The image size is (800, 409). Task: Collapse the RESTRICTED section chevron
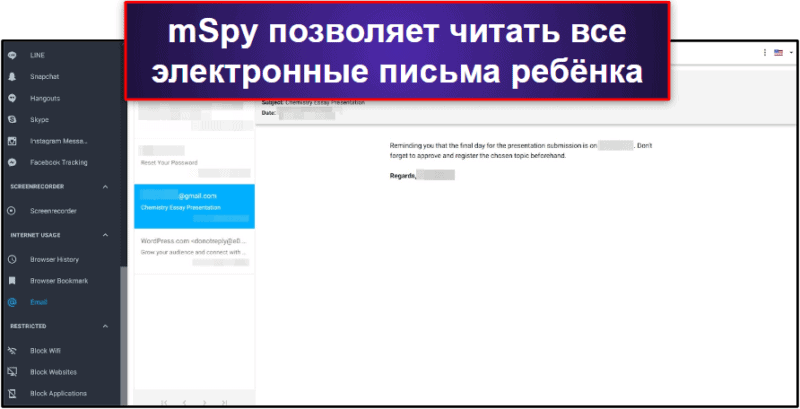click(x=105, y=326)
